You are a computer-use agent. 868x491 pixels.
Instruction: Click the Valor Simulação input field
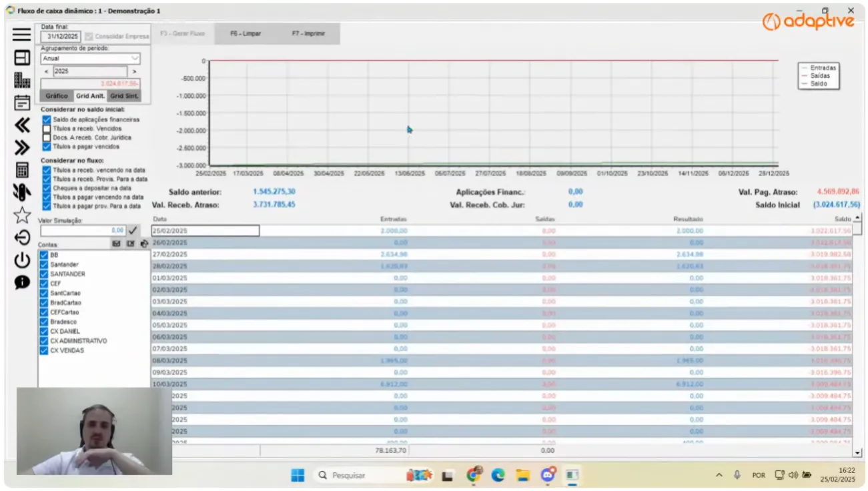click(x=83, y=230)
